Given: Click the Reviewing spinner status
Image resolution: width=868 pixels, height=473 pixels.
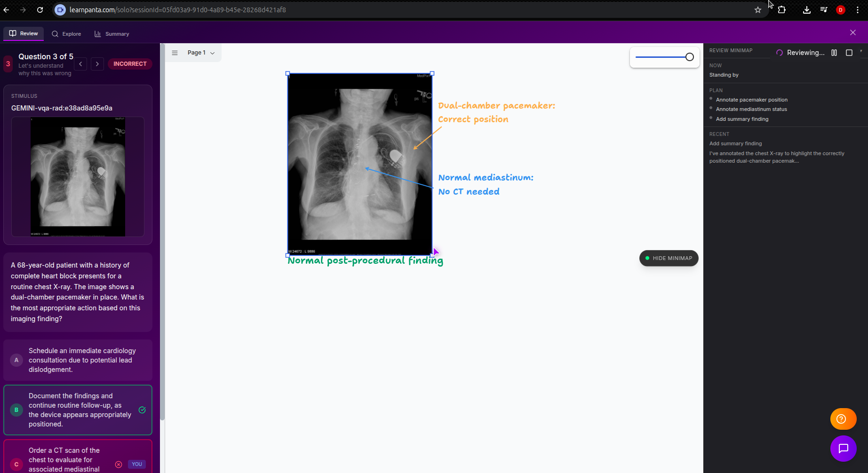Looking at the screenshot, I should click(800, 53).
